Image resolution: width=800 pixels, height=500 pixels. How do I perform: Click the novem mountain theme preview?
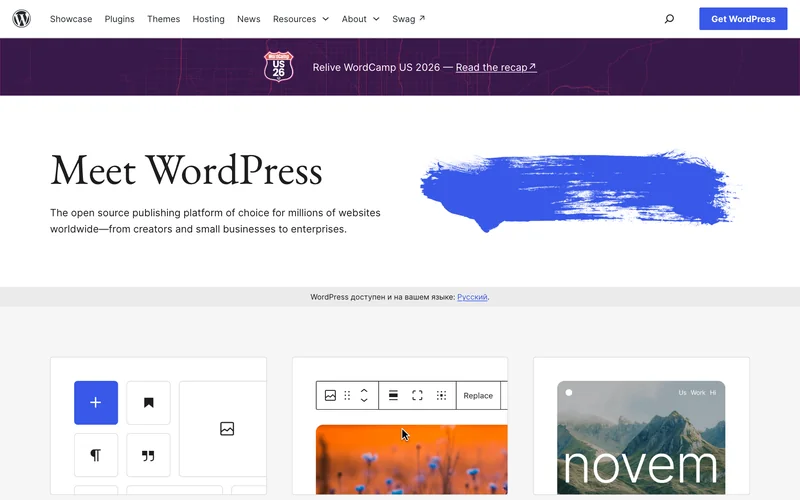pyautogui.click(x=641, y=437)
